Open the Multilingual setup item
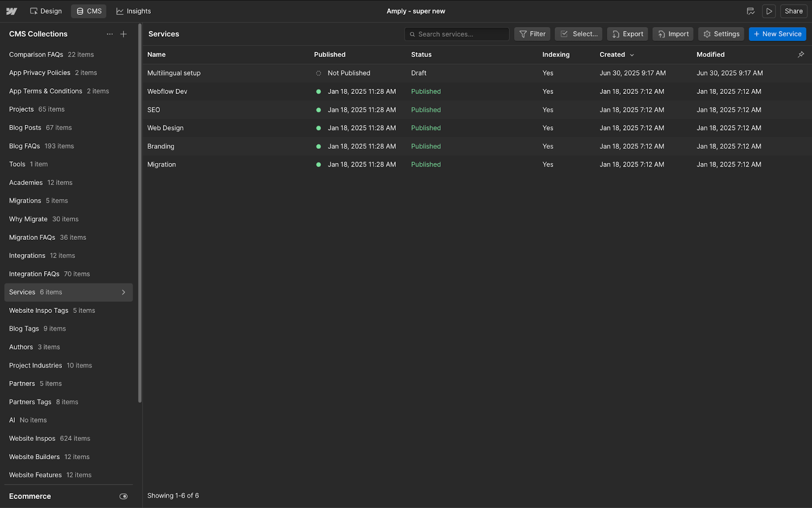The width and height of the screenshot is (812, 508). tap(174, 73)
